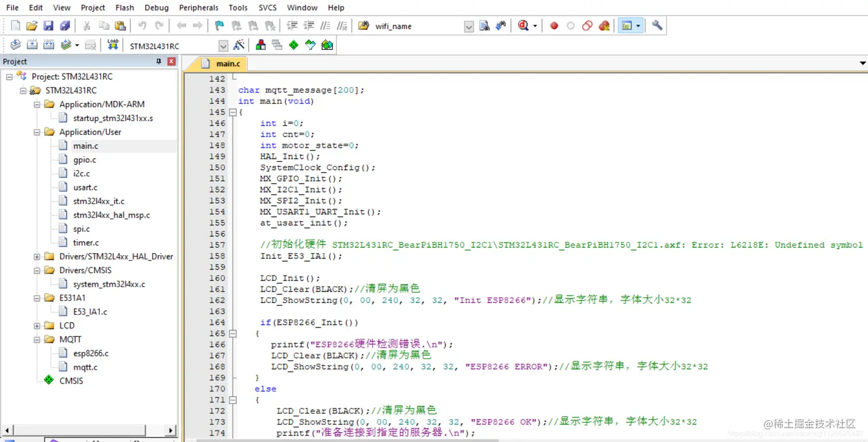868x442 pixels.
Task: Collapse the Application/User group
Action: tap(37, 132)
